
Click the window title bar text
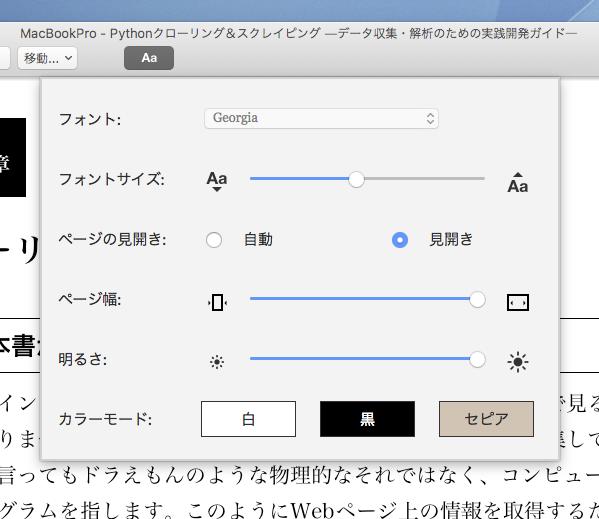pos(298,34)
